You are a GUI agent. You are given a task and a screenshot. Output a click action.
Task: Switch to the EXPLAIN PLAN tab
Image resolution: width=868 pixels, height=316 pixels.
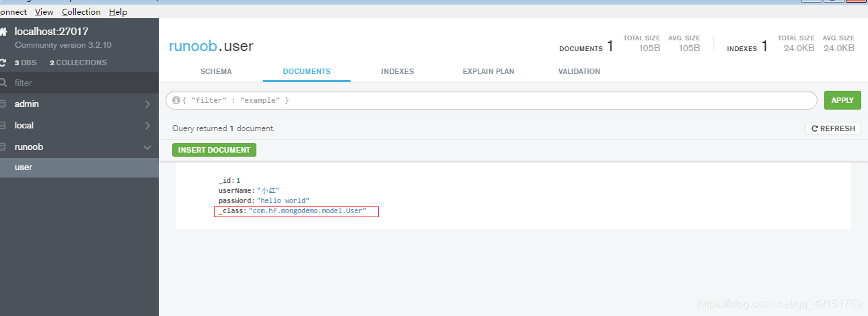tap(487, 71)
